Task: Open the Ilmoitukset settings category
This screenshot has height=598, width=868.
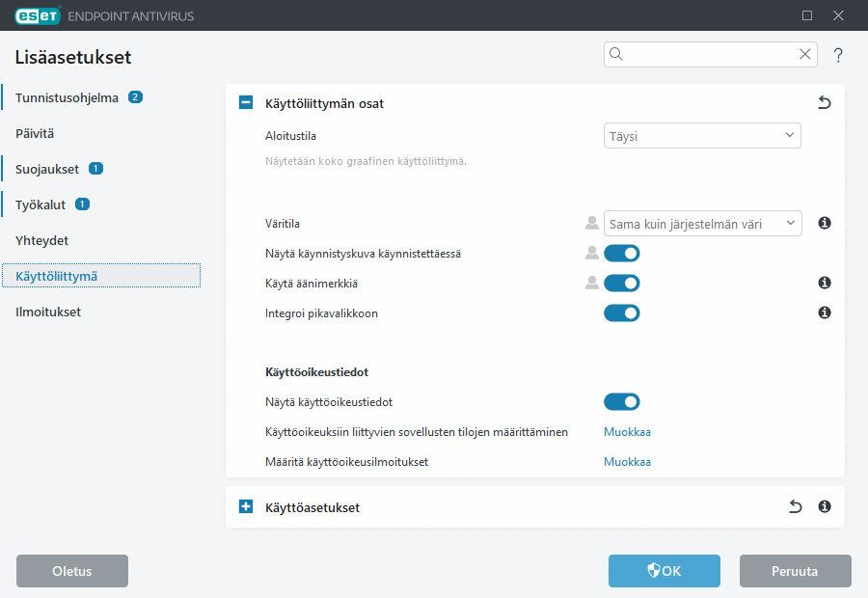Action: click(48, 313)
